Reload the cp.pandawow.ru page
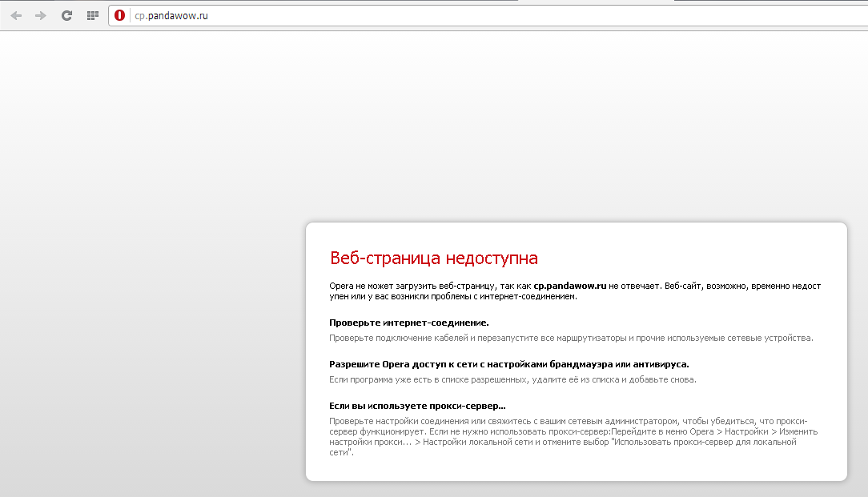The height and width of the screenshot is (497, 868). tap(66, 15)
